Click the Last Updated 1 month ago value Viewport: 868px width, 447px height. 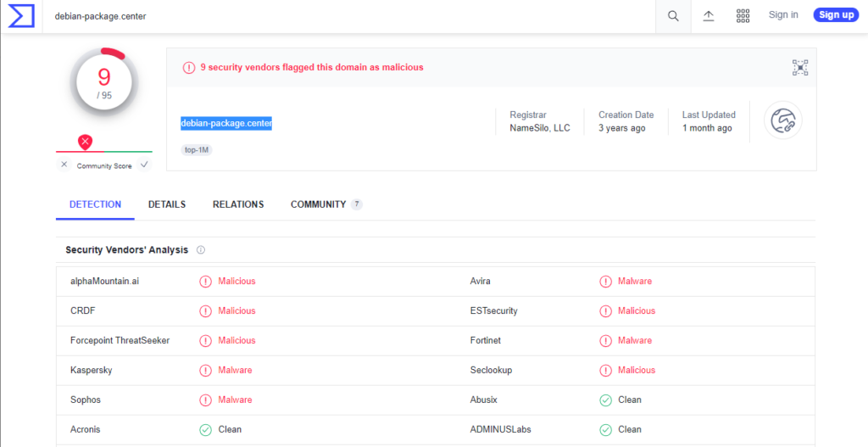(x=707, y=129)
